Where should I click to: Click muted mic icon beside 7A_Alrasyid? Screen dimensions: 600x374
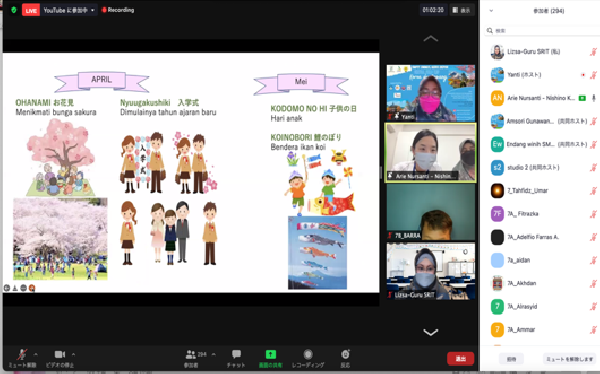click(x=593, y=307)
